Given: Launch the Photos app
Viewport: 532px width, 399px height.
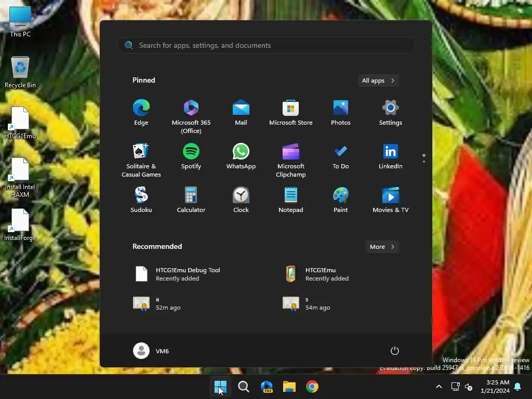Looking at the screenshot, I should [x=341, y=113].
